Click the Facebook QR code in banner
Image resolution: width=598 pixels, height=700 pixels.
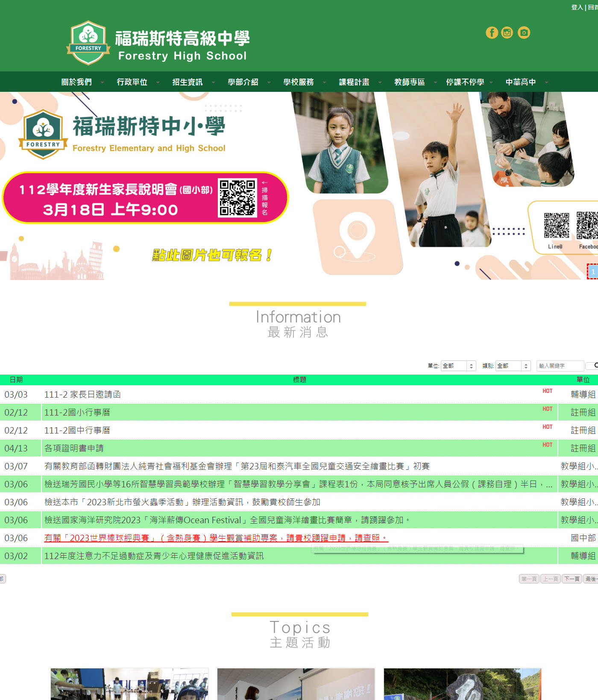588,226
